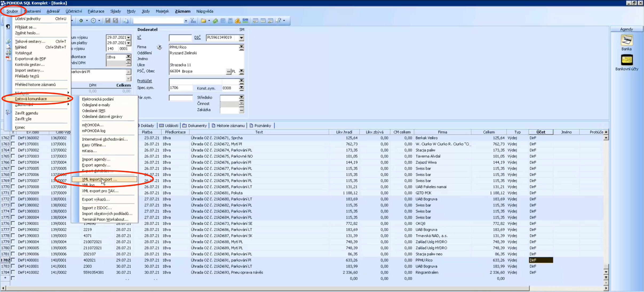Open the Bankovní účty agenda icon
The height and width of the screenshot is (292, 644).
(627, 60)
